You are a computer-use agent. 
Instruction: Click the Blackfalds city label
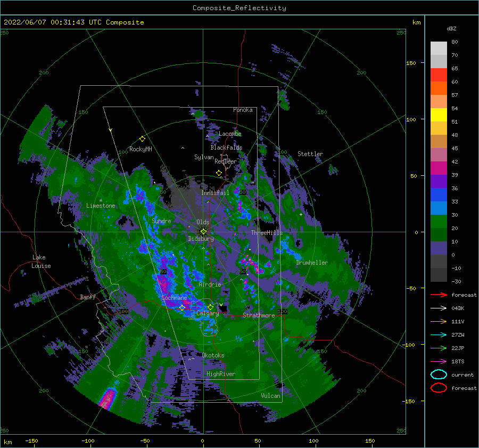click(x=226, y=148)
